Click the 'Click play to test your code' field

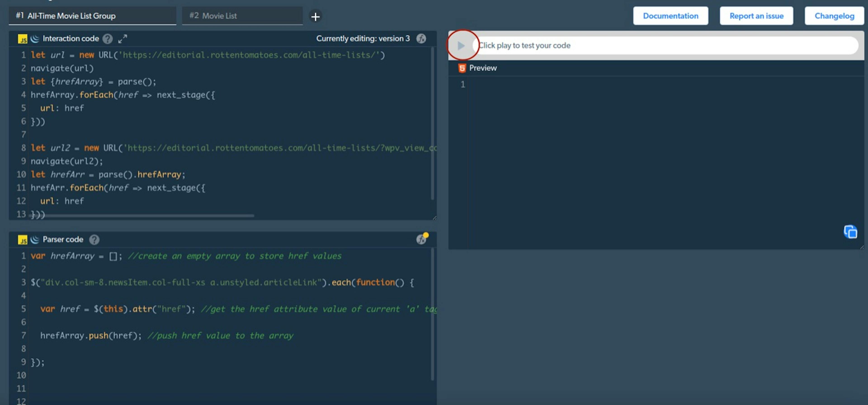665,45
